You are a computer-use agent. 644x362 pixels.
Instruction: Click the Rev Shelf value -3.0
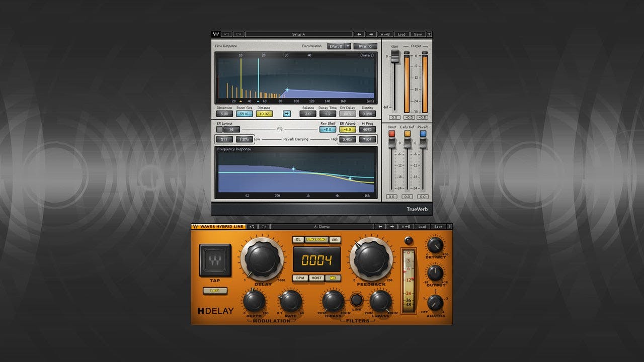[x=328, y=129]
